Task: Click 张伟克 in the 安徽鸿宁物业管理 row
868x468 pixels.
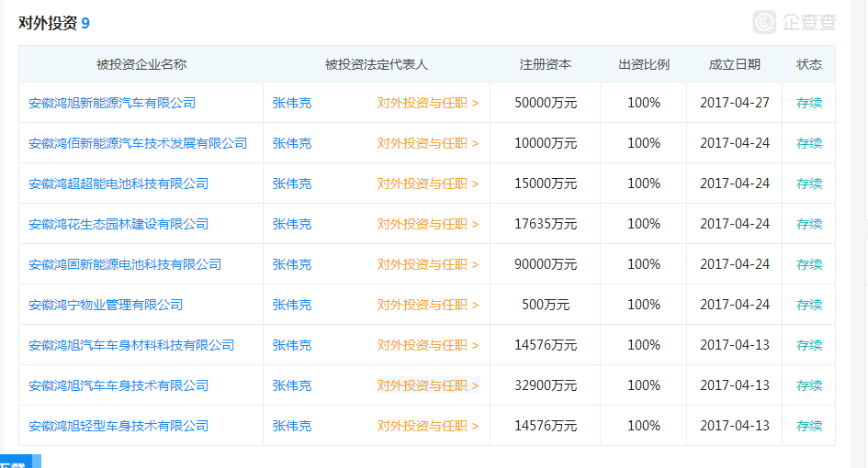Action: [x=292, y=305]
